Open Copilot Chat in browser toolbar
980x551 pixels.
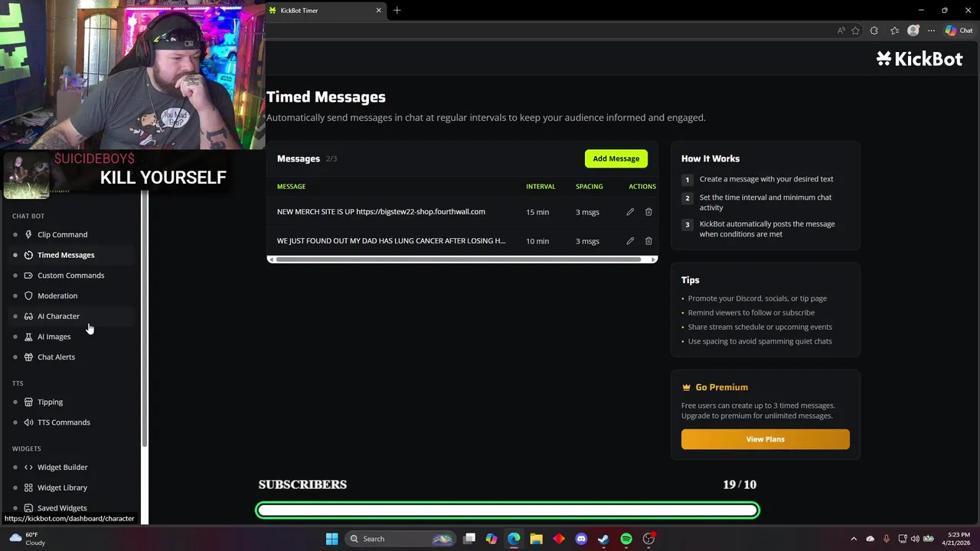pyautogui.click(x=959, y=31)
